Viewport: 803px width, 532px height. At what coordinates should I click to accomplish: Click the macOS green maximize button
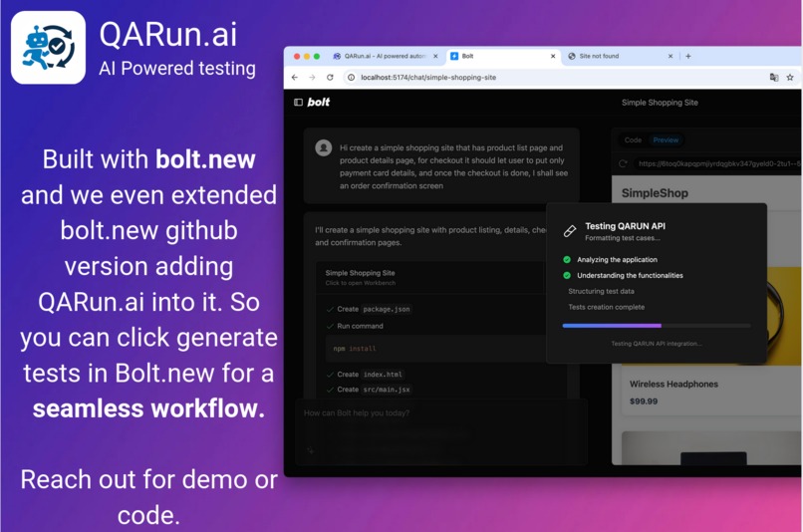click(x=317, y=57)
